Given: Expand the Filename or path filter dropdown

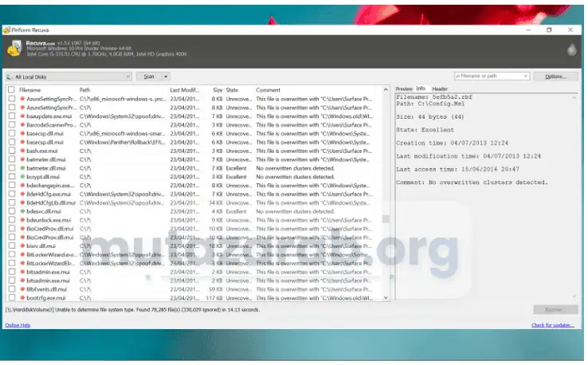Looking at the screenshot, I should tap(525, 76).
